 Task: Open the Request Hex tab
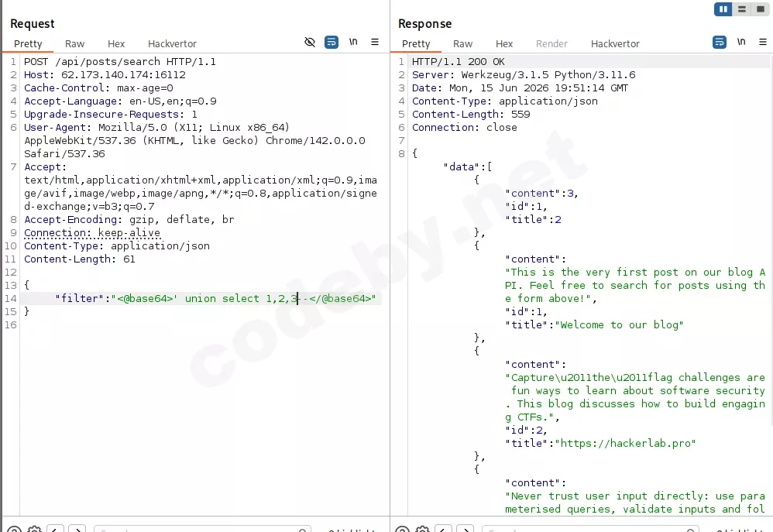[116, 44]
